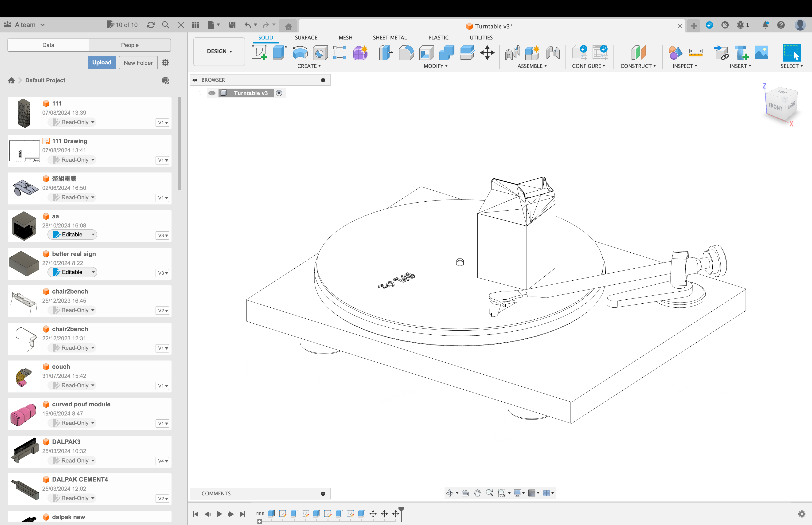Click the Move/Copy tool icon

coord(487,53)
